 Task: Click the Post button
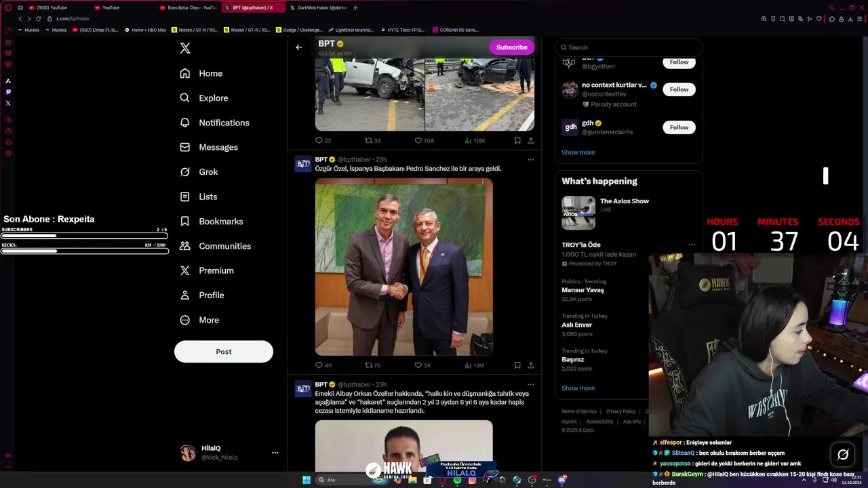(x=224, y=352)
